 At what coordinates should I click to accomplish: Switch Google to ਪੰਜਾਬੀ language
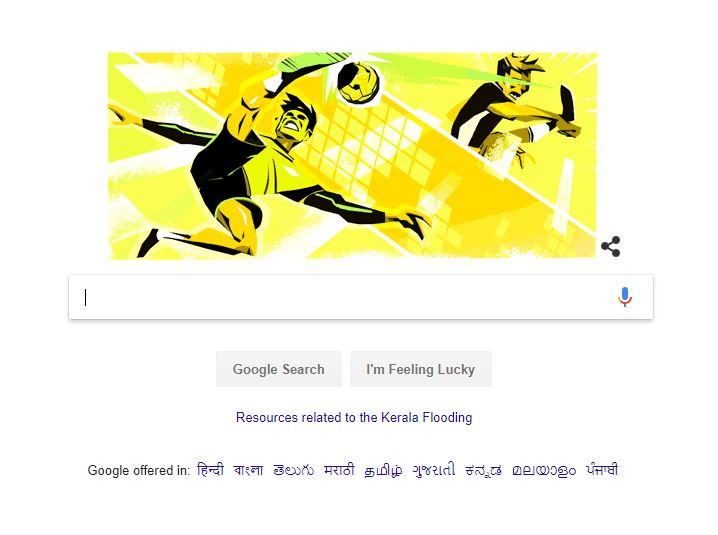602,470
